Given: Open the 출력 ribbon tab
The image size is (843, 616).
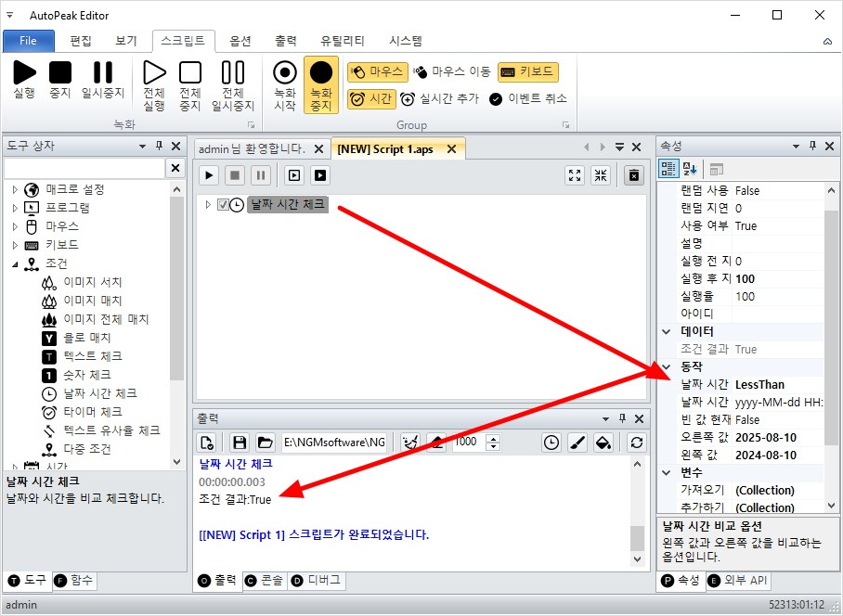Looking at the screenshot, I should pyautogui.click(x=285, y=41).
